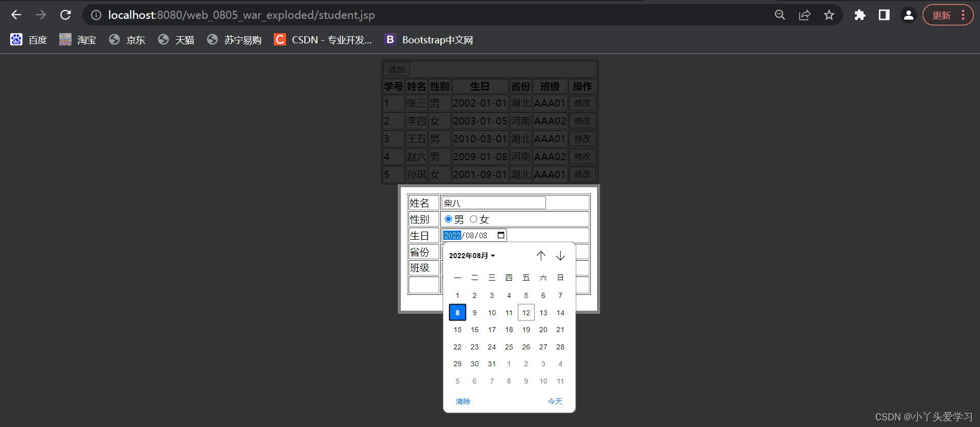Click 修改 for student 赵六
980x427 pixels.
pos(582,157)
